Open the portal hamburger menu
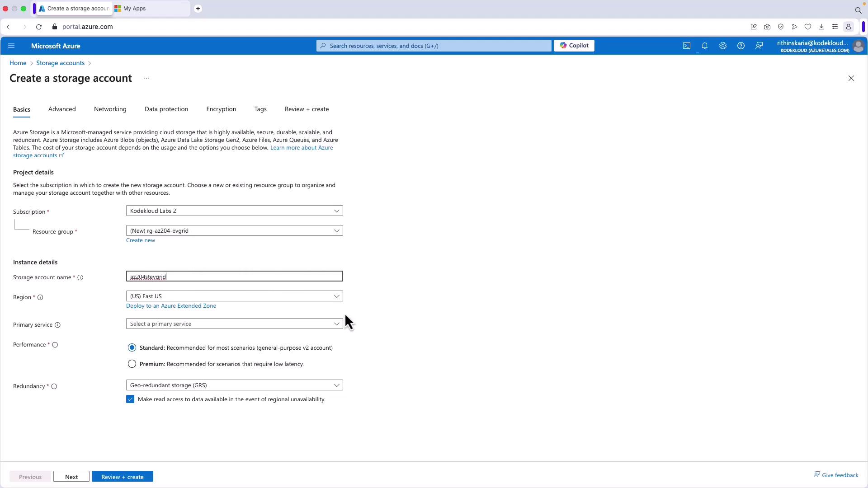868x488 pixels. 11,46
